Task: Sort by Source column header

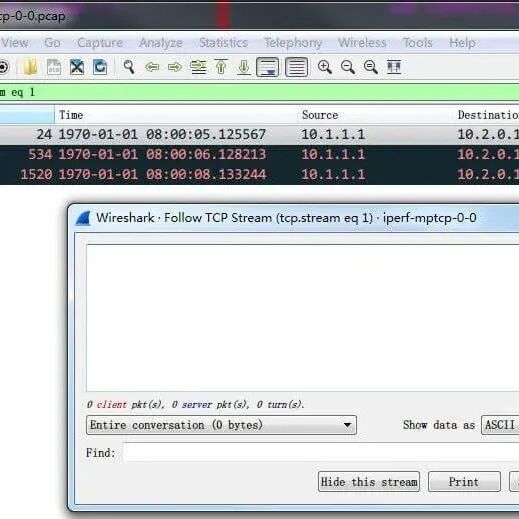Action: point(375,115)
